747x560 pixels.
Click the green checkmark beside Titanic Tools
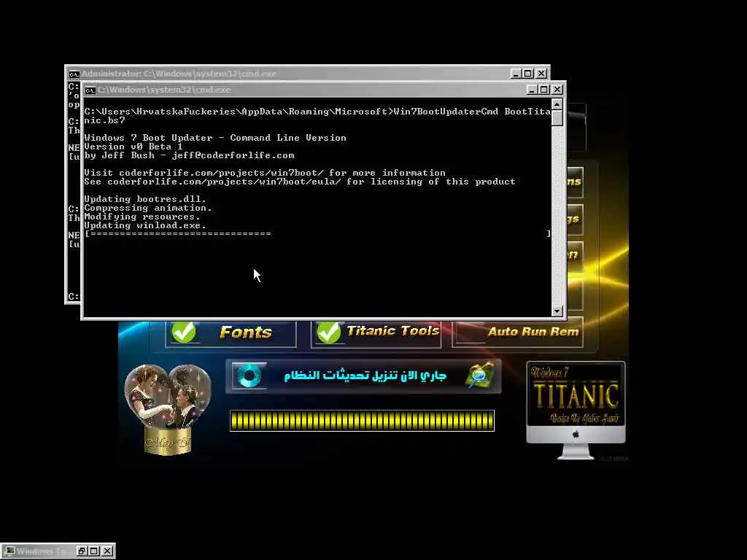click(329, 332)
